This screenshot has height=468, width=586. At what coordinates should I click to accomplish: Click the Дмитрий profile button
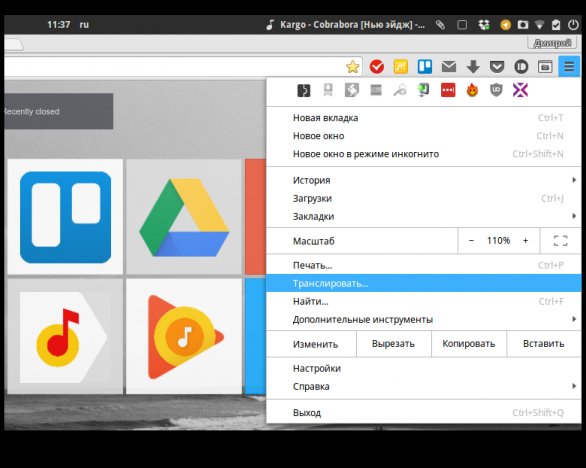click(x=552, y=43)
